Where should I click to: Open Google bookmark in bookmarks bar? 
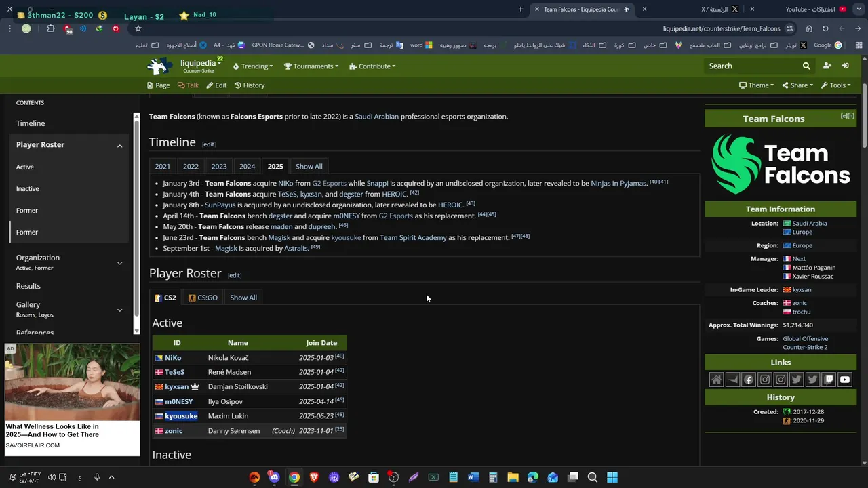point(828,45)
